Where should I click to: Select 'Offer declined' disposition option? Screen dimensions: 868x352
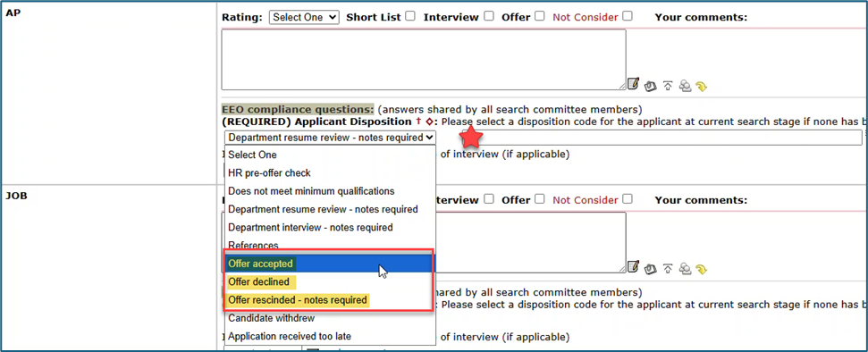coord(330,281)
